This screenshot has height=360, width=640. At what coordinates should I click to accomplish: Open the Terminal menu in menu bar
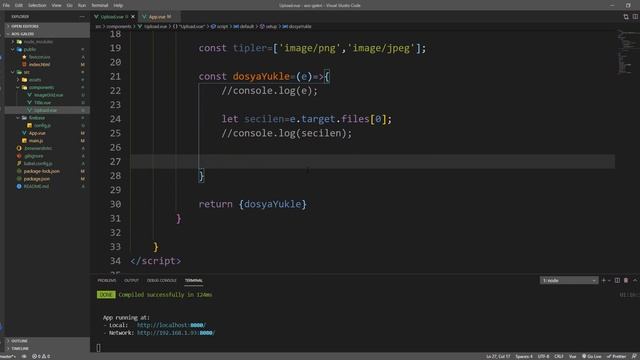tap(100, 5)
